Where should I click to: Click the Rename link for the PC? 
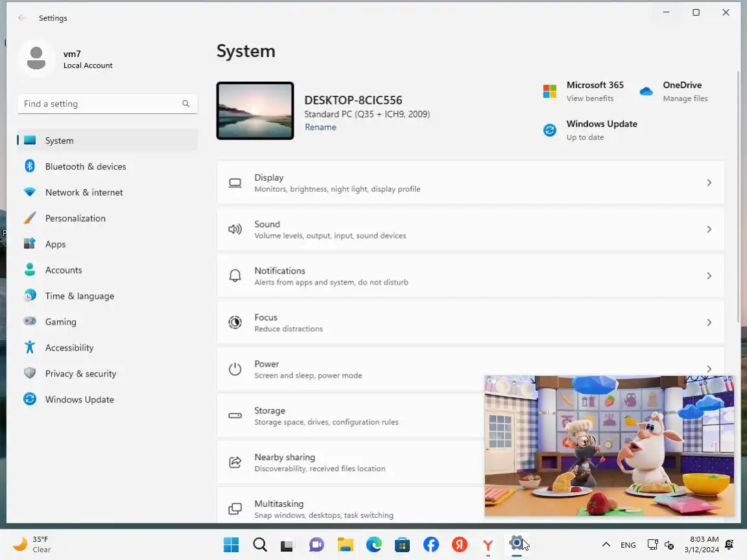pyautogui.click(x=320, y=127)
